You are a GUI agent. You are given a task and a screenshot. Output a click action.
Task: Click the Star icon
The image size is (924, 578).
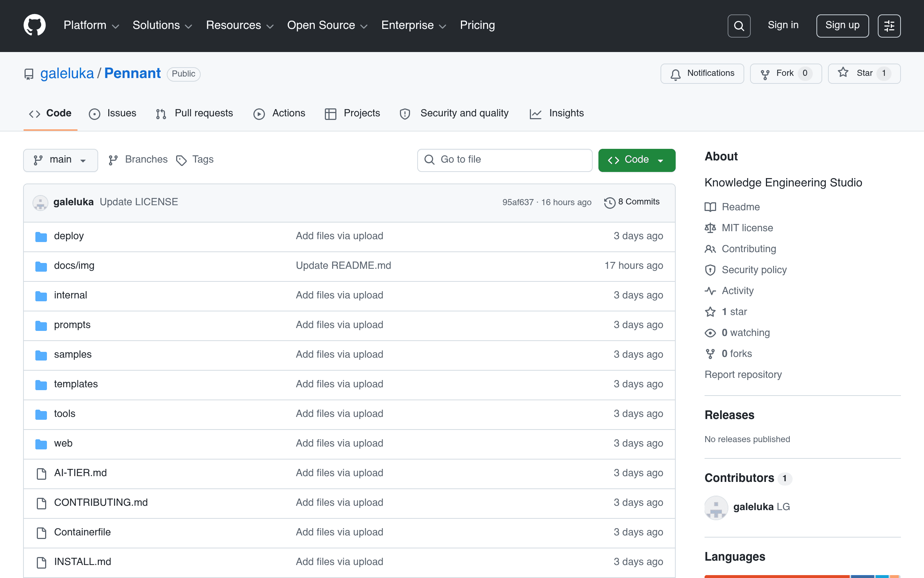pos(843,73)
